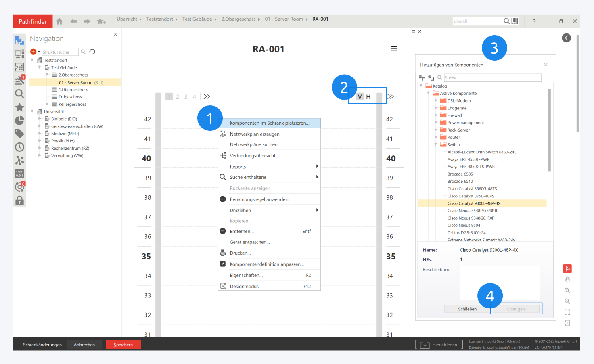
Task: Refresh the navigation tree
Action: pos(92,52)
